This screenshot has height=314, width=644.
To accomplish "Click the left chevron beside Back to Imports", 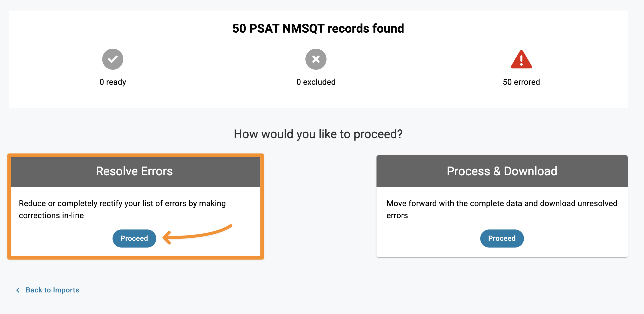I will pyautogui.click(x=18, y=290).
